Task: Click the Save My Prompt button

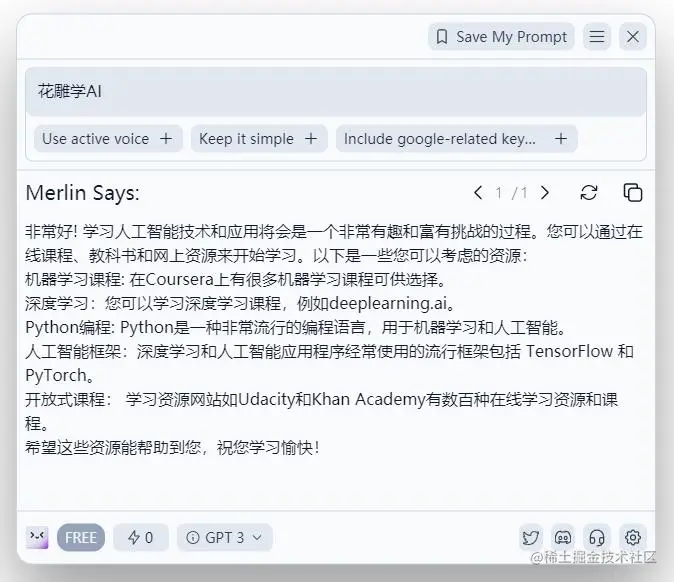Action: click(x=501, y=37)
